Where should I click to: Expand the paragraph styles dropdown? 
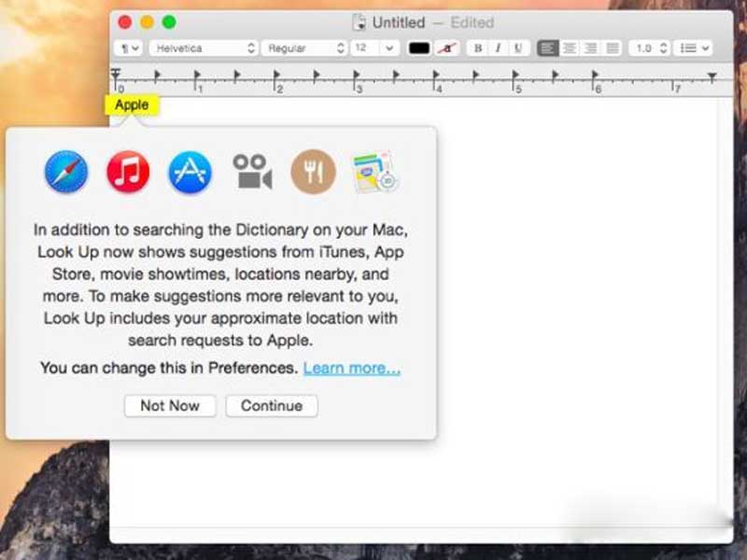(x=128, y=49)
